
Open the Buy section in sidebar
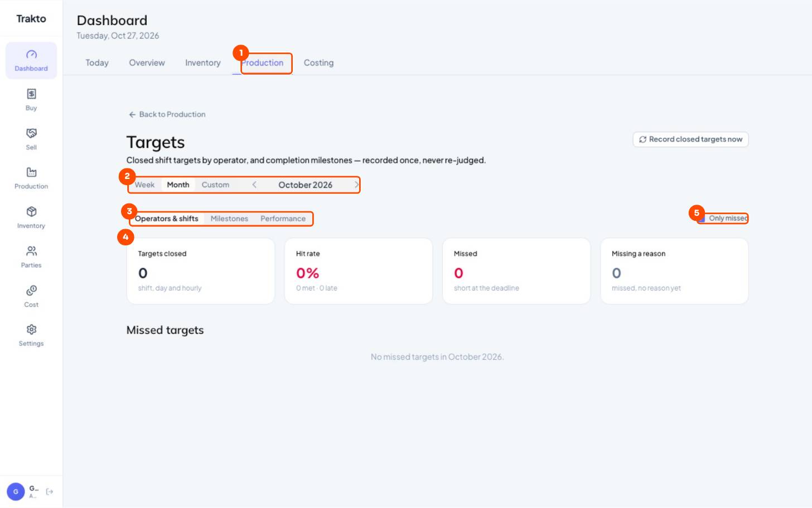tap(31, 100)
